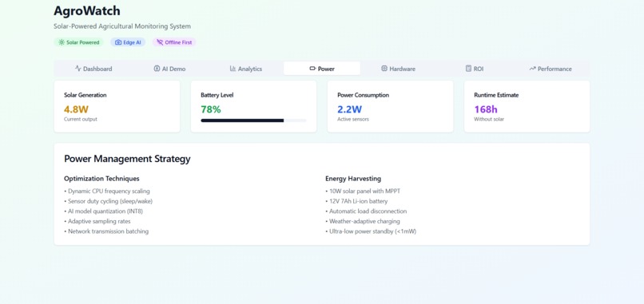This screenshot has width=644, height=304.
Task: Click the 168h runtime estimate value
Action: (486, 109)
